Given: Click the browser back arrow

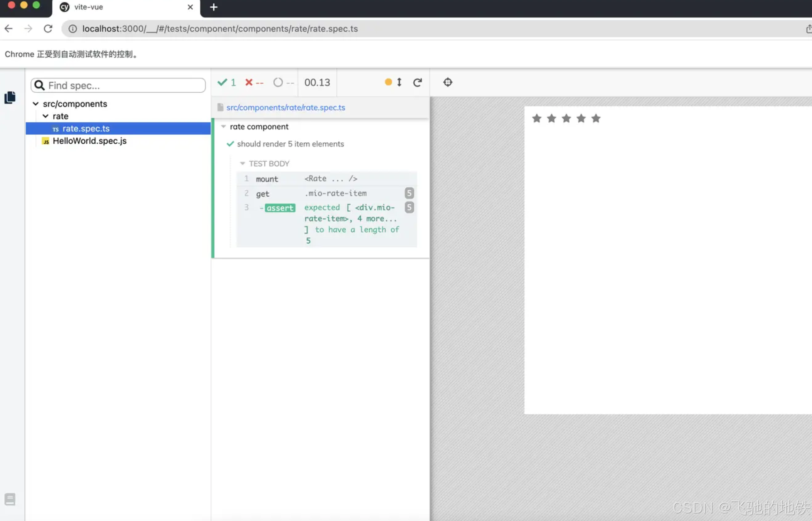Looking at the screenshot, I should [9, 29].
